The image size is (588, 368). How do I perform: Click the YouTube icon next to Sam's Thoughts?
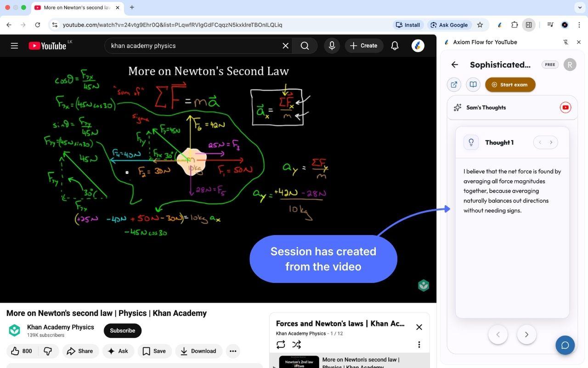pos(565,107)
